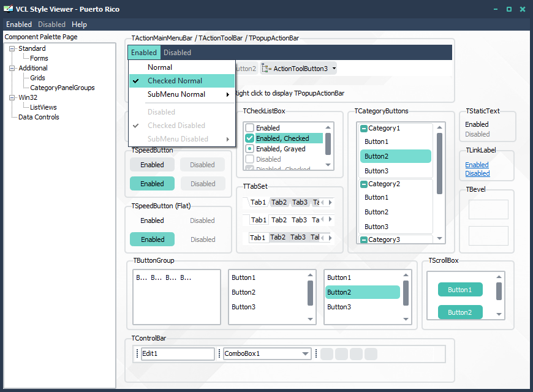533x392 pixels.
Task: Select ListViews in the palette tree
Action: [x=43, y=107]
